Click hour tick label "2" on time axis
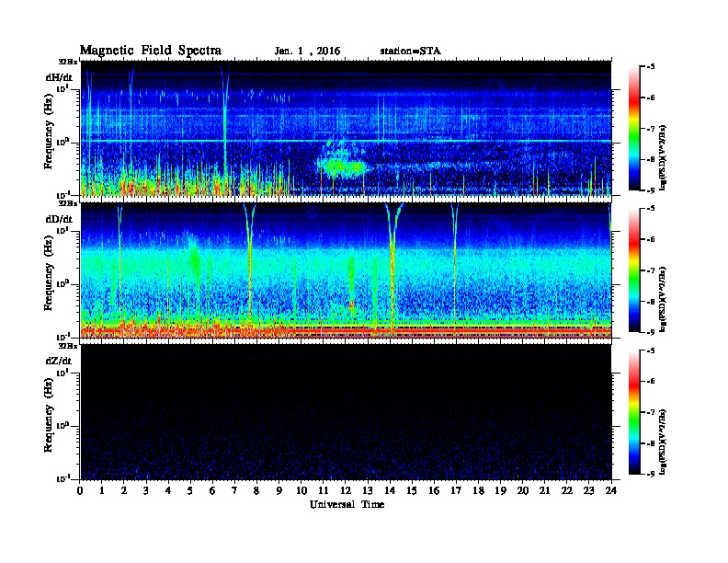 (x=124, y=490)
